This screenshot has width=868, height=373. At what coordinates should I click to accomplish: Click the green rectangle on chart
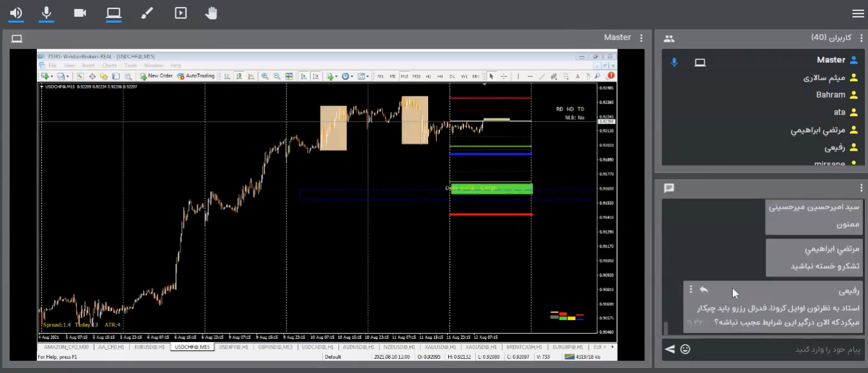tap(491, 189)
